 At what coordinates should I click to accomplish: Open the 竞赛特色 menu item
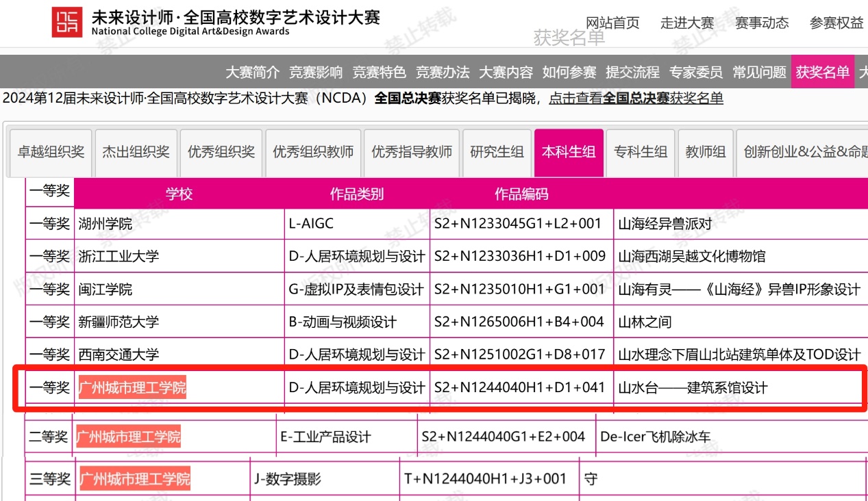(379, 72)
